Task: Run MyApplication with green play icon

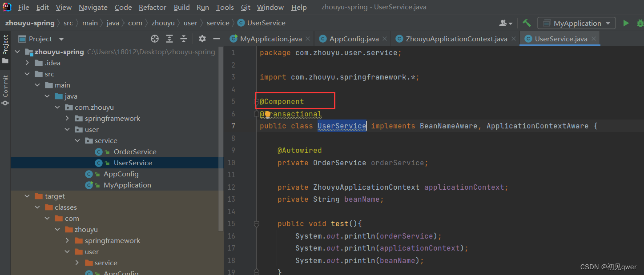Action: [626, 23]
